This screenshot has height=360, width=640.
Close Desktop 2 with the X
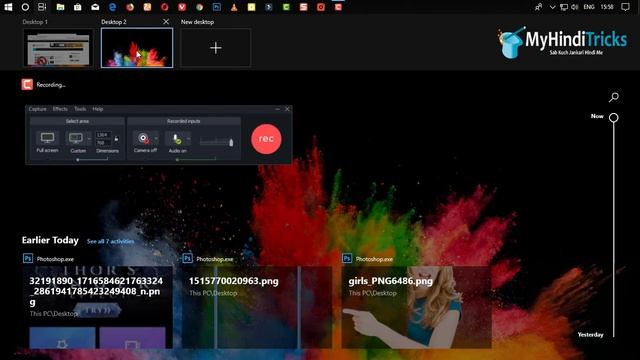pyautogui.click(x=166, y=22)
